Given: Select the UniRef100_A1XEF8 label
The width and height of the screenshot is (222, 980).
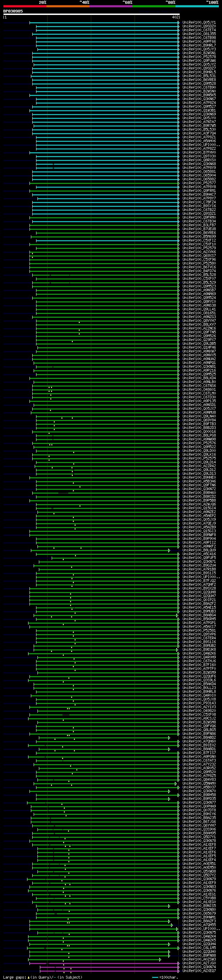Looking at the screenshot, I should 199,844.
